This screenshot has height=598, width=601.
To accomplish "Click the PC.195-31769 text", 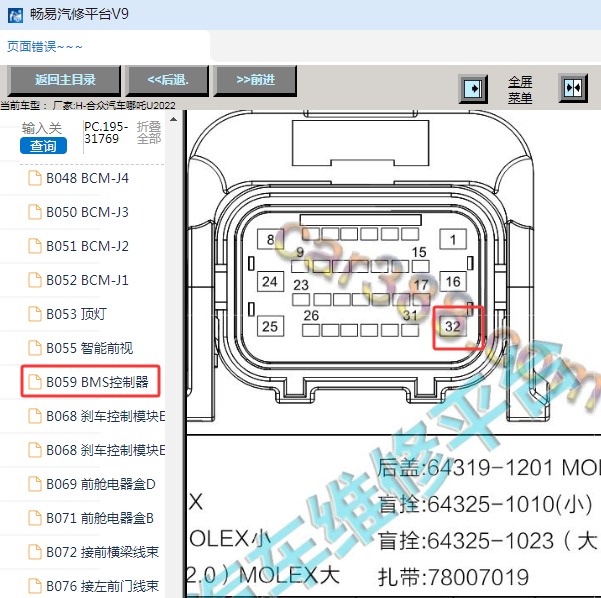I will [106, 133].
